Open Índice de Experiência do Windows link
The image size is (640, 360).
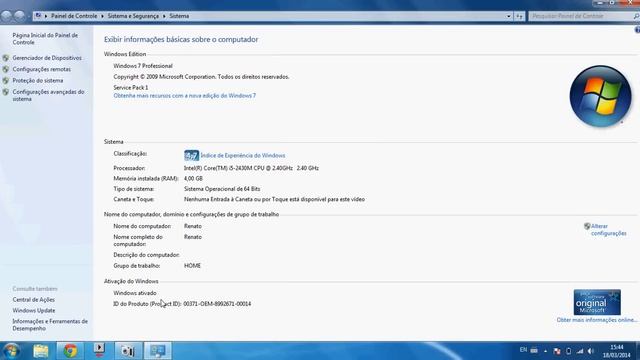point(242,156)
